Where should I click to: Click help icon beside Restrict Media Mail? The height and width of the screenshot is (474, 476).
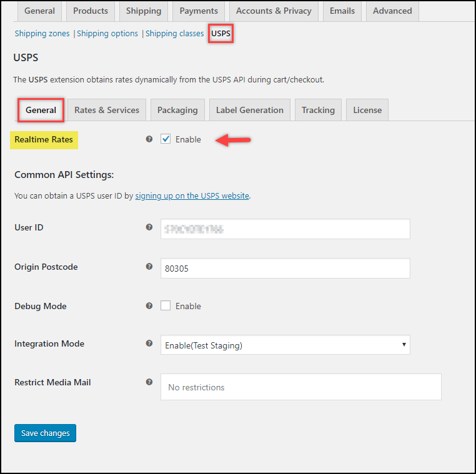149,382
